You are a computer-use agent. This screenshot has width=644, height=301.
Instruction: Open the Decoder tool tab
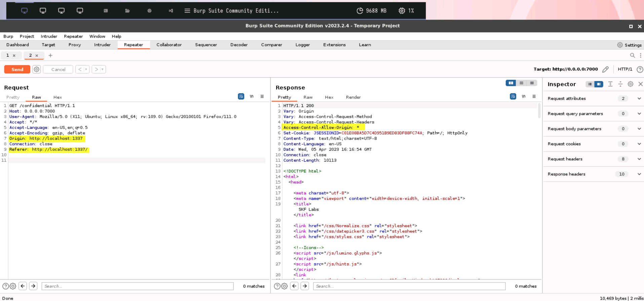coord(239,45)
